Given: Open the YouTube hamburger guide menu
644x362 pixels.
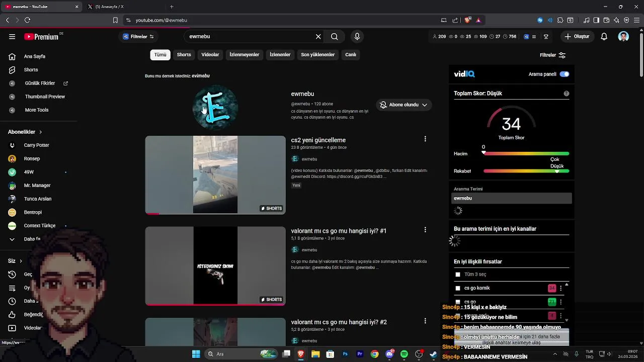Looking at the screenshot, I should pyautogui.click(x=12, y=37).
